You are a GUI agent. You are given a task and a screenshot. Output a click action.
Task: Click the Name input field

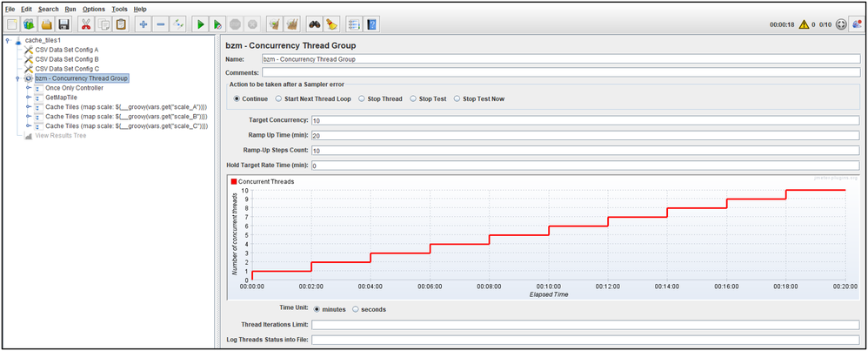click(x=561, y=58)
